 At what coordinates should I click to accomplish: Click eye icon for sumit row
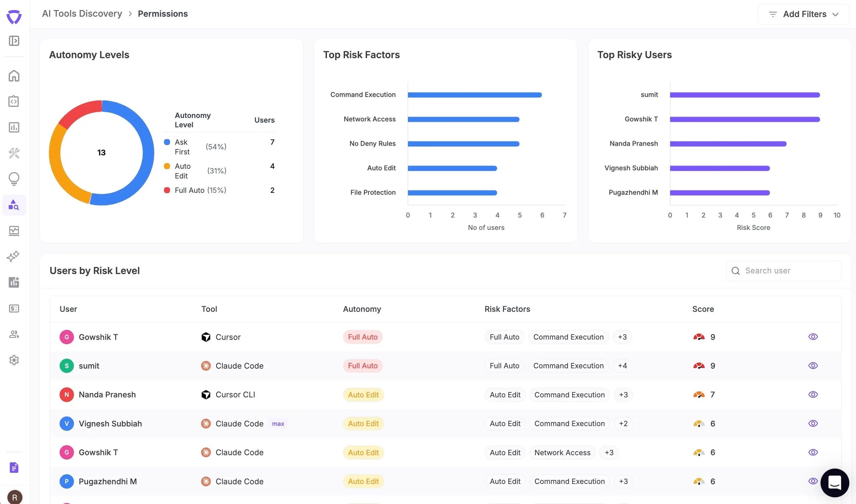point(813,366)
